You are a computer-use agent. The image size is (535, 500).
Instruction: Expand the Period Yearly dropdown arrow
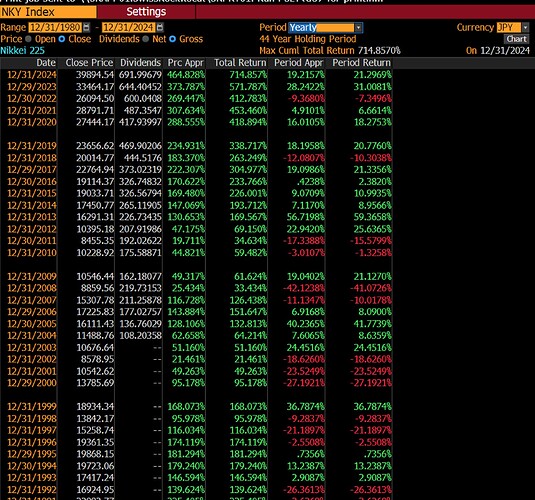[358, 27]
